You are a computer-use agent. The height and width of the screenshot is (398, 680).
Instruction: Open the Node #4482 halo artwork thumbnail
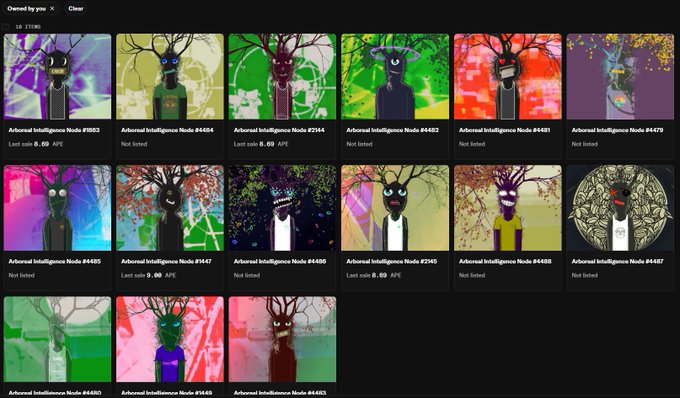point(395,76)
